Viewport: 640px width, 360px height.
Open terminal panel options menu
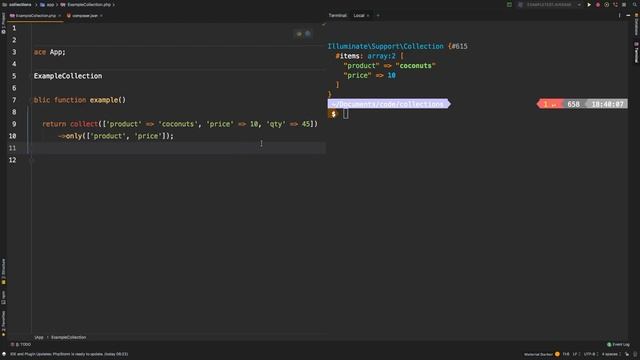[619, 16]
